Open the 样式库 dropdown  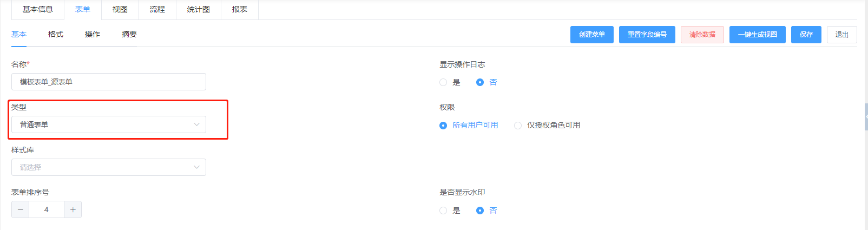(109, 167)
